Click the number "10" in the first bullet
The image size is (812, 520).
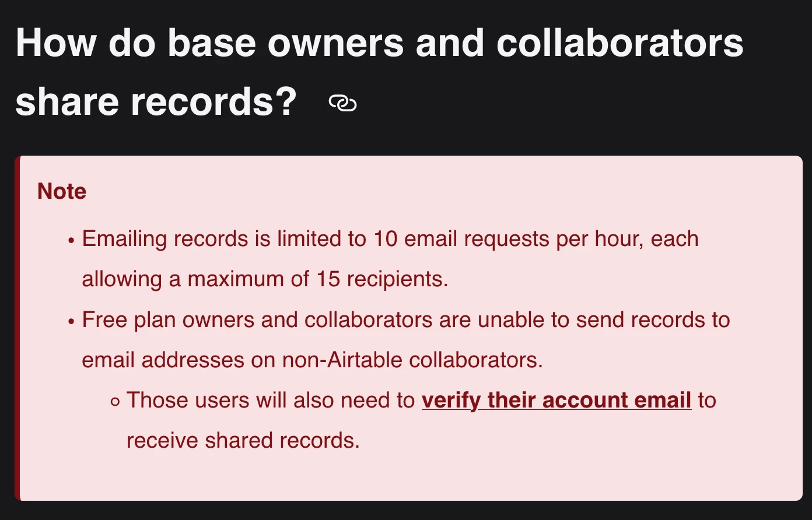385,239
